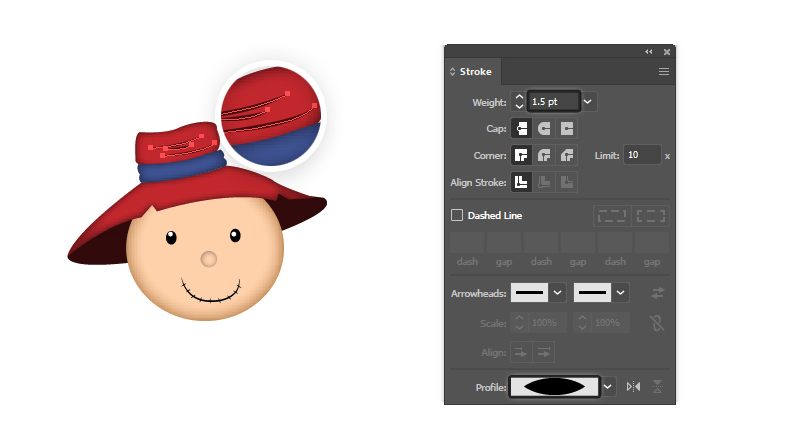Select the Projecting Cap icon
The image size is (800, 440).
(567, 128)
